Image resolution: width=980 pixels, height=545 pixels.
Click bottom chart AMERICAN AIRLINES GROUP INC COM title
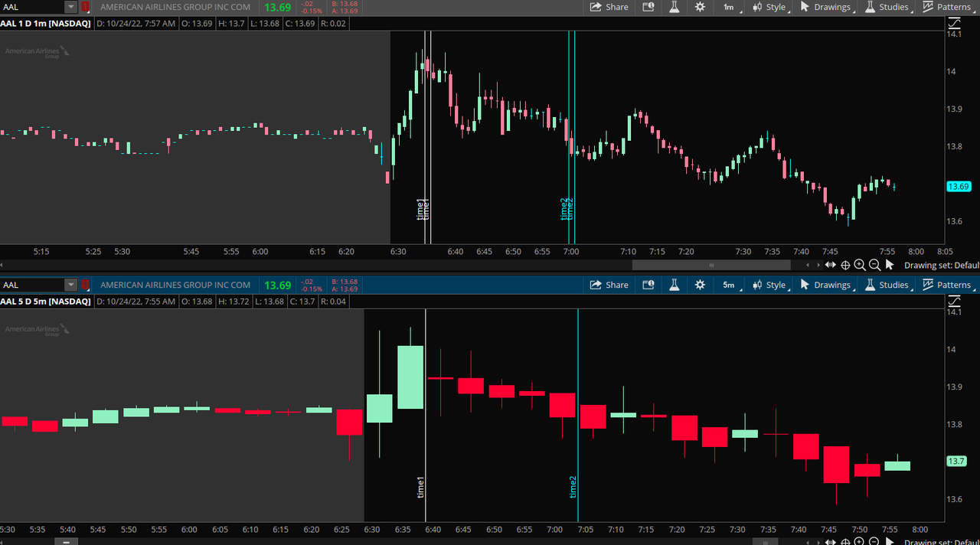click(x=175, y=285)
